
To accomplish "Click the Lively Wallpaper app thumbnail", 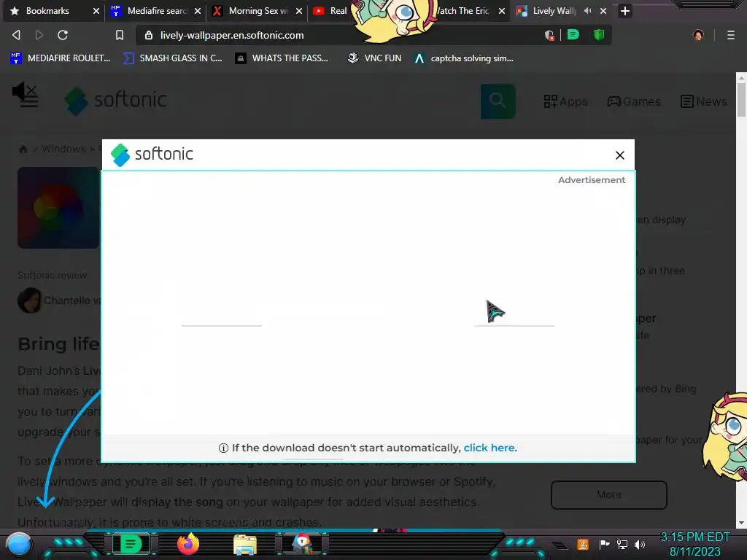I will pyautogui.click(x=58, y=208).
